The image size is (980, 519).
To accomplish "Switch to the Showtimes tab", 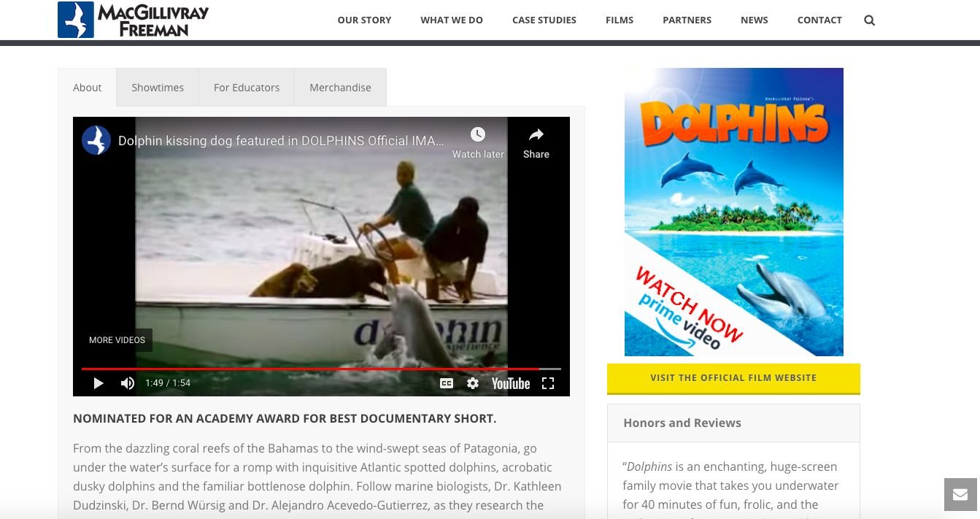I will 158,88.
